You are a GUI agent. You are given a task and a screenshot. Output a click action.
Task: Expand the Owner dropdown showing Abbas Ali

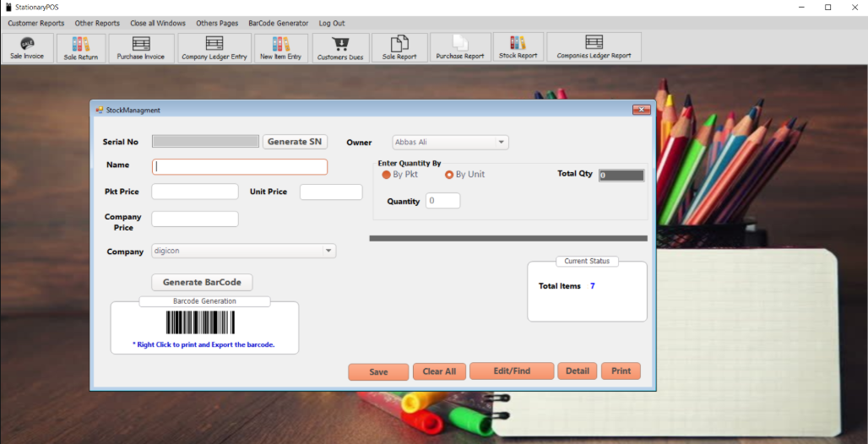coord(501,143)
